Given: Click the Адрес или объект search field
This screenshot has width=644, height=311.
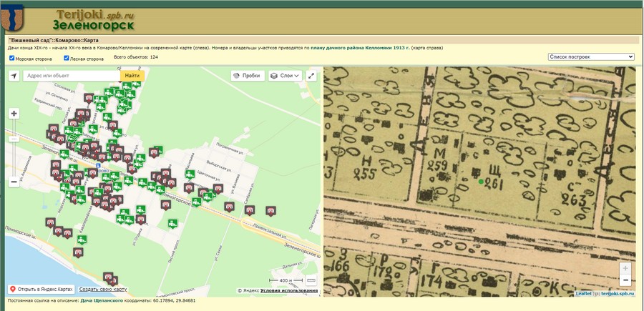Looking at the screenshot, I should point(70,75).
